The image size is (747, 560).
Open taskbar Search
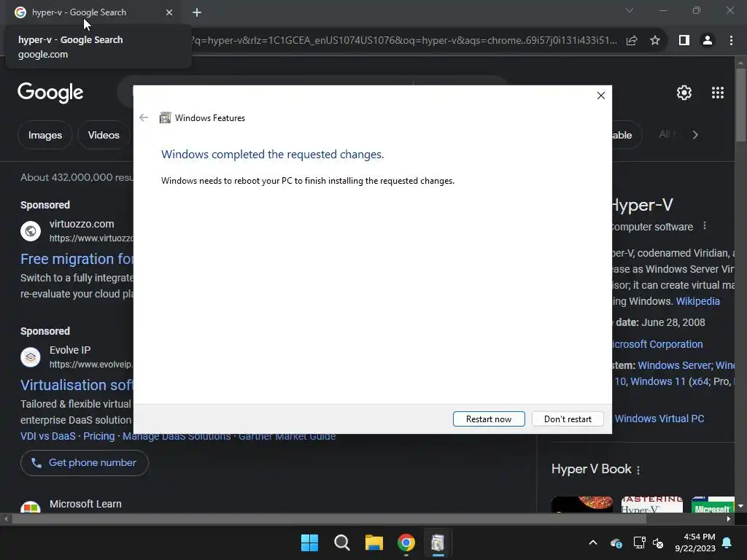[341, 542]
